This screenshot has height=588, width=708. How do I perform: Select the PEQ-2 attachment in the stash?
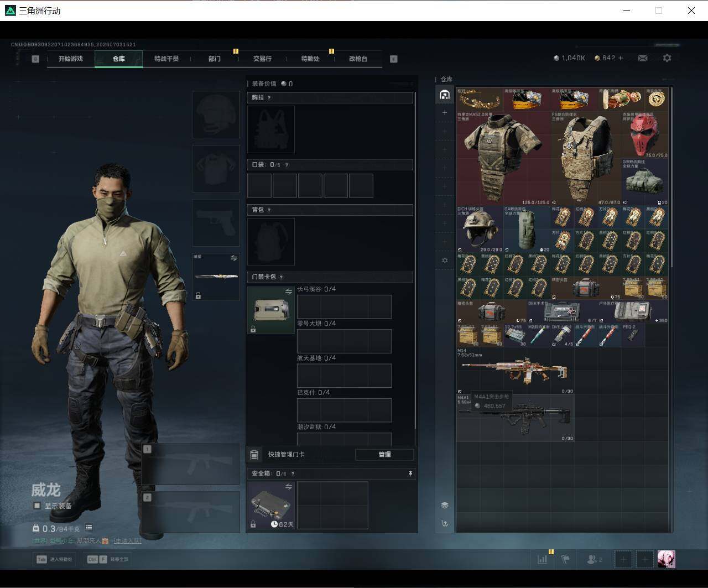633,335
